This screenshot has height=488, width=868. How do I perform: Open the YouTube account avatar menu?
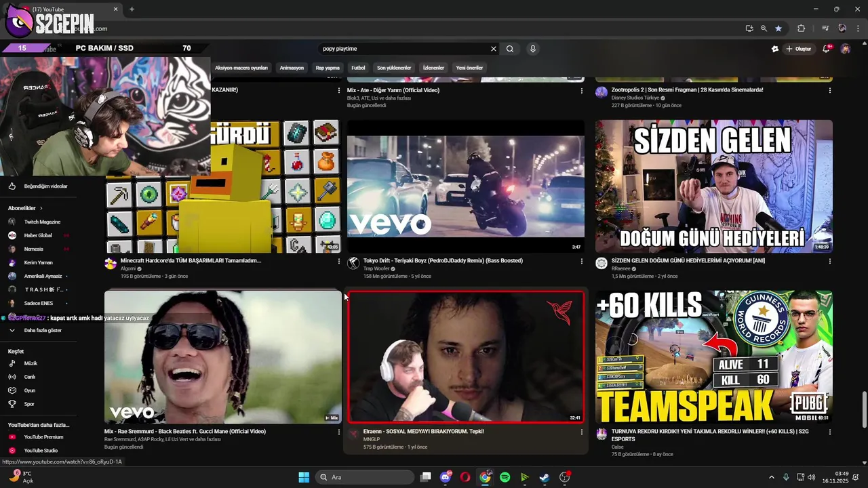[x=845, y=49]
